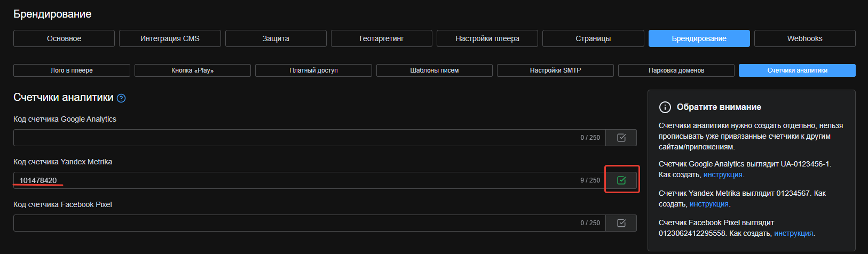868x254 pixels.
Task: Click the Yandex Metrika field containing 101478420
Action: [310, 180]
